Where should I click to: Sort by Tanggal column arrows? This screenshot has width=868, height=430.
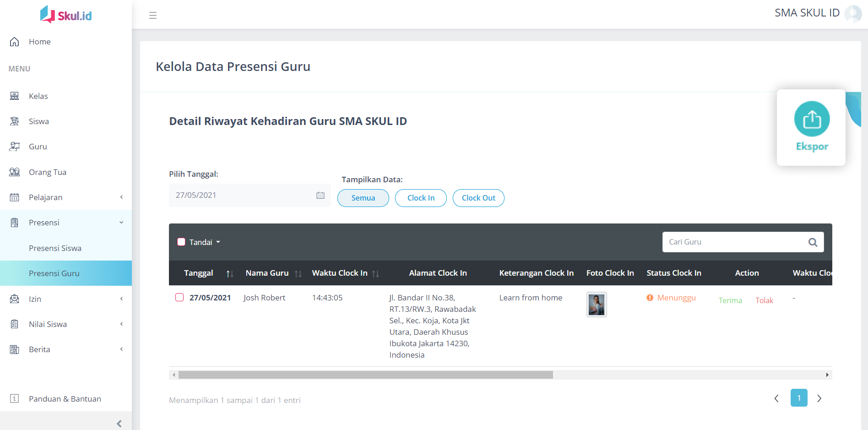(x=230, y=273)
